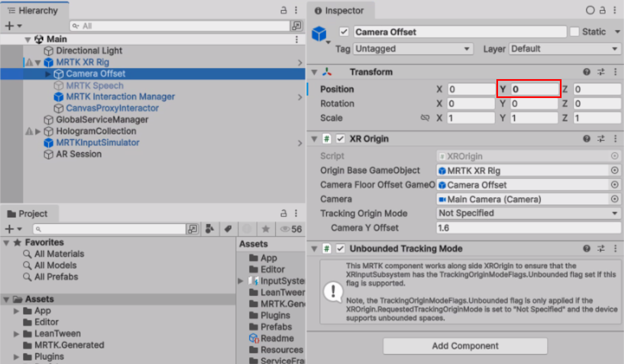Image resolution: width=624 pixels, height=364 pixels.
Task: Select MRTK Interaction Manager in Hierarchy
Action: click(120, 97)
